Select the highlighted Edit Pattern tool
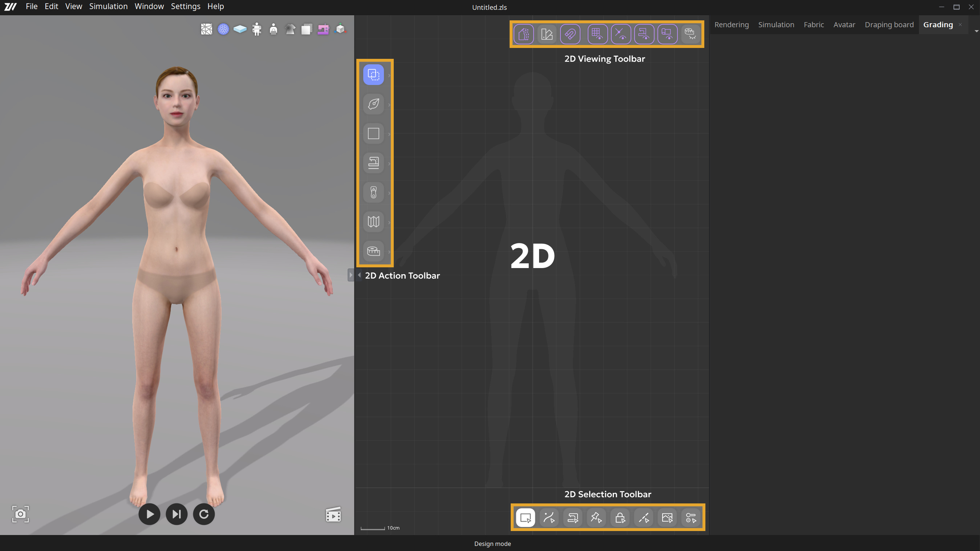The height and width of the screenshot is (551, 980). click(373, 74)
